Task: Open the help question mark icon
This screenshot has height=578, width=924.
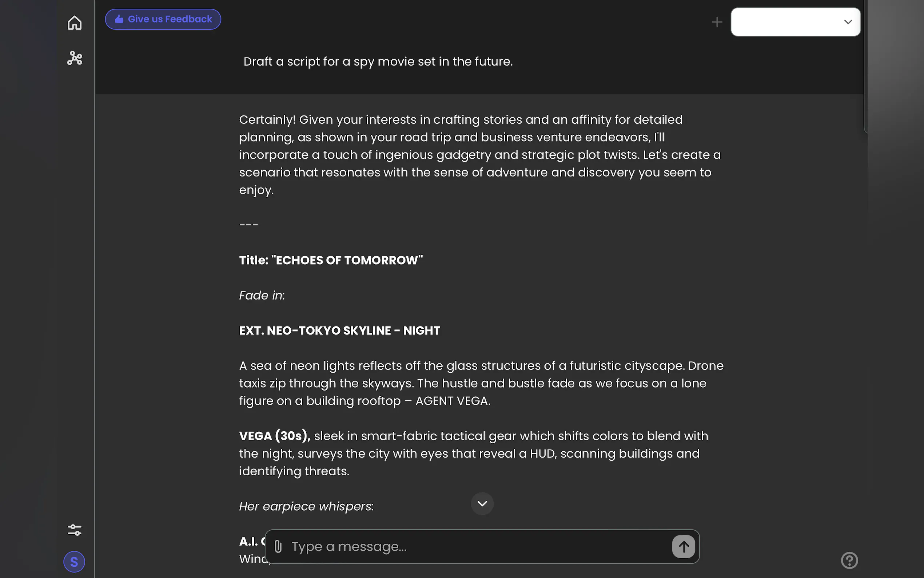Action: click(x=849, y=561)
